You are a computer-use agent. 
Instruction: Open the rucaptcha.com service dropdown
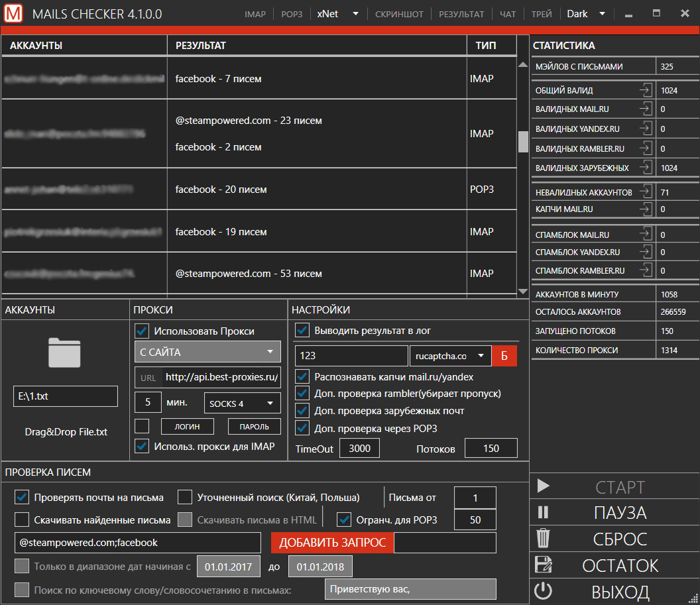(x=450, y=356)
